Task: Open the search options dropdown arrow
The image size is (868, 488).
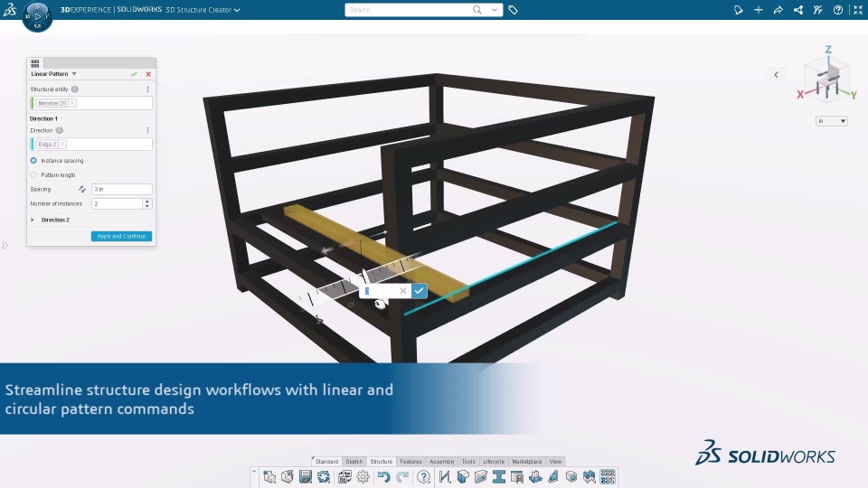Action: click(x=495, y=10)
